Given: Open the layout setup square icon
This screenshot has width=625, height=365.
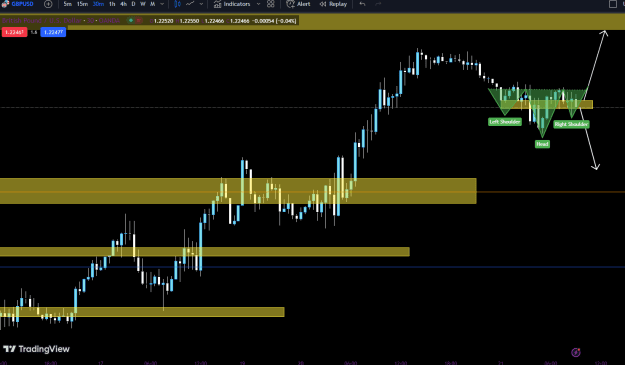Looking at the screenshot, I should tap(613, 4).
